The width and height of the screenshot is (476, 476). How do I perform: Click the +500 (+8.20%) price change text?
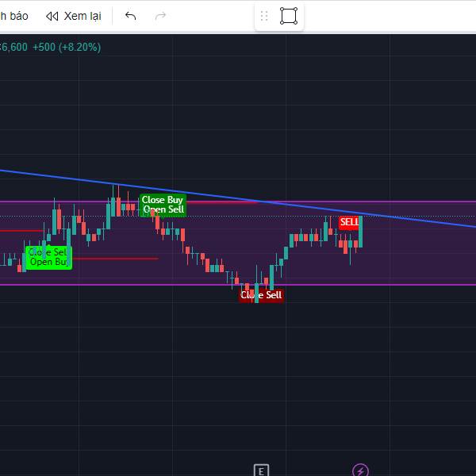pos(67,48)
